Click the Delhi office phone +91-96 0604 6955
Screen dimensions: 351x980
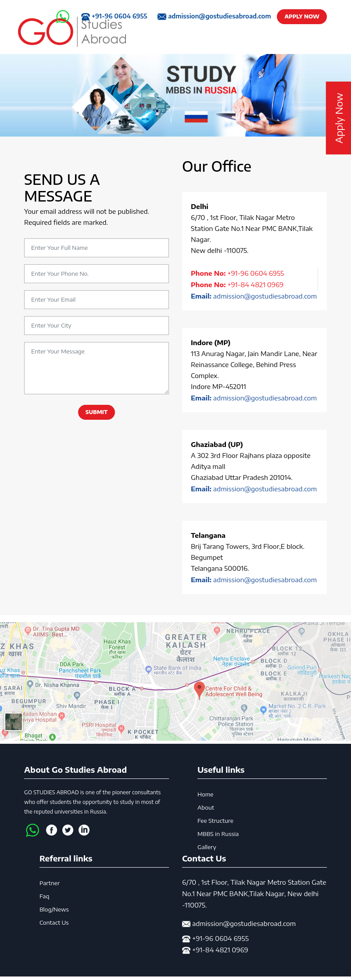pyautogui.click(x=256, y=274)
